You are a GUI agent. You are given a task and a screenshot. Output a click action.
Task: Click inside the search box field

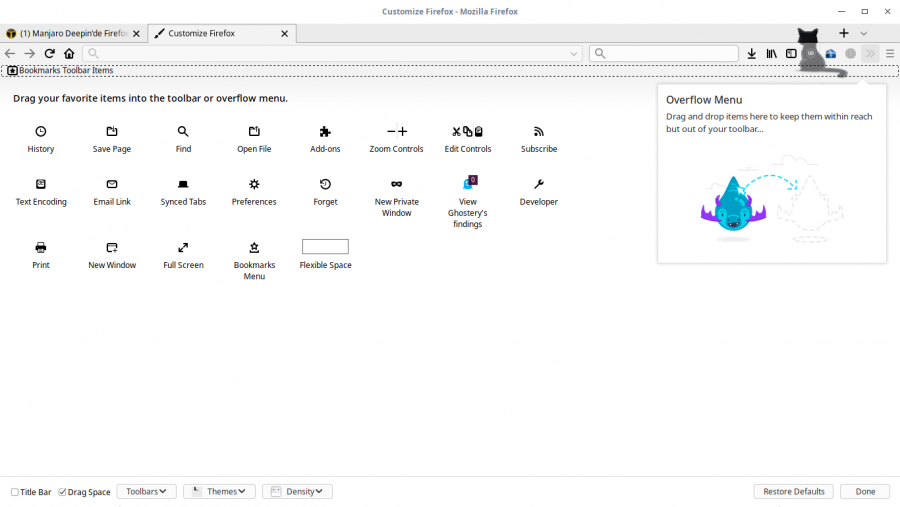pos(664,53)
